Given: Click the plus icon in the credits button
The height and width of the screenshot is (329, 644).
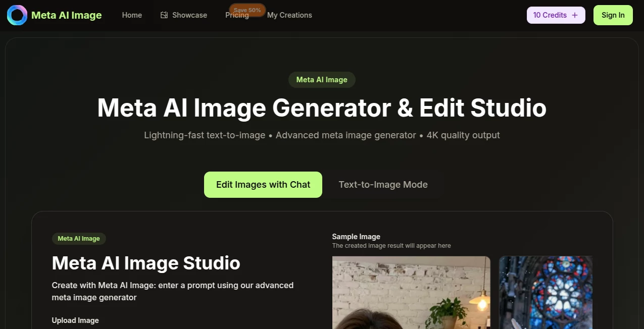Looking at the screenshot, I should click(x=576, y=15).
